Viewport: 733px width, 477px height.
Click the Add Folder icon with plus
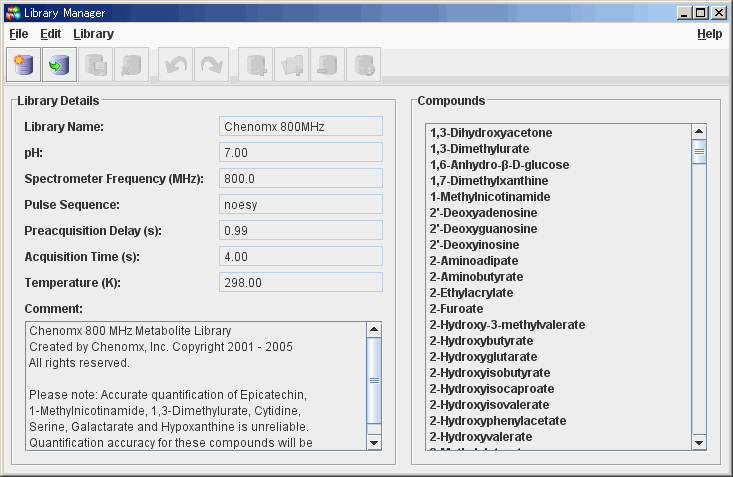[x=292, y=65]
